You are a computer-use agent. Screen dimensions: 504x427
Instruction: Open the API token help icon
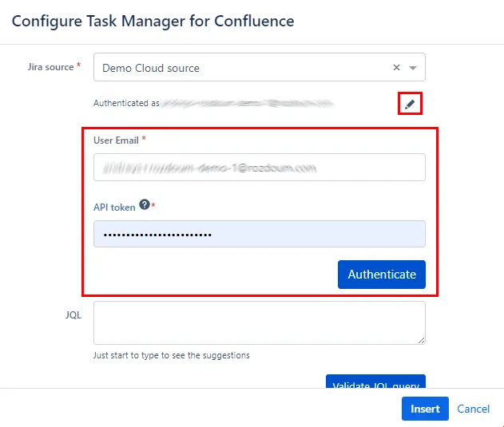[x=145, y=204]
